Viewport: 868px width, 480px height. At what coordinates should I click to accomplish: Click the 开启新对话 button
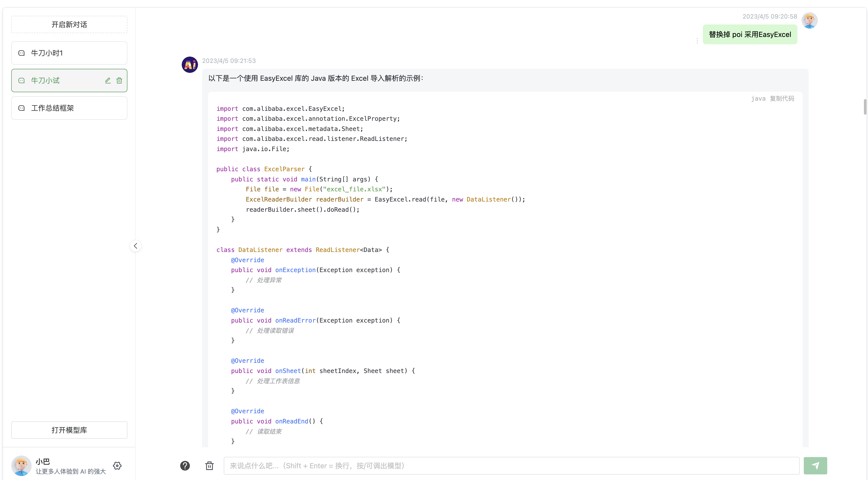(x=69, y=25)
